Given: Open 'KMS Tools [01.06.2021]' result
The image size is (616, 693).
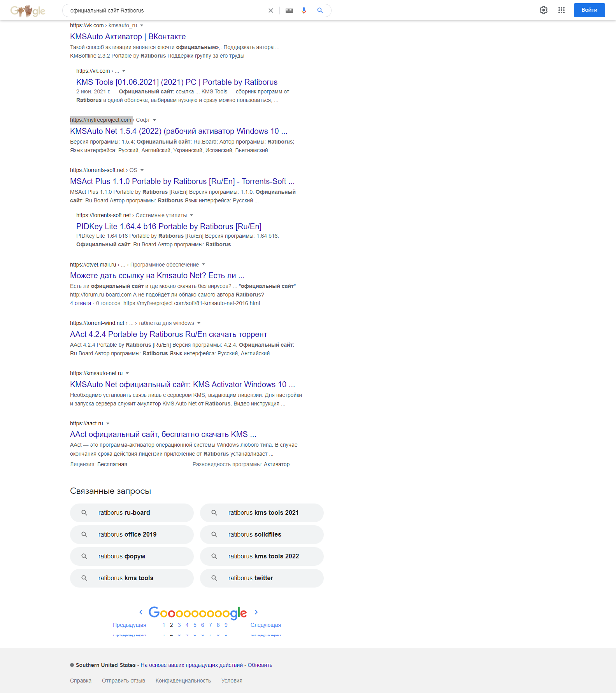Looking at the screenshot, I should click(x=177, y=82).
